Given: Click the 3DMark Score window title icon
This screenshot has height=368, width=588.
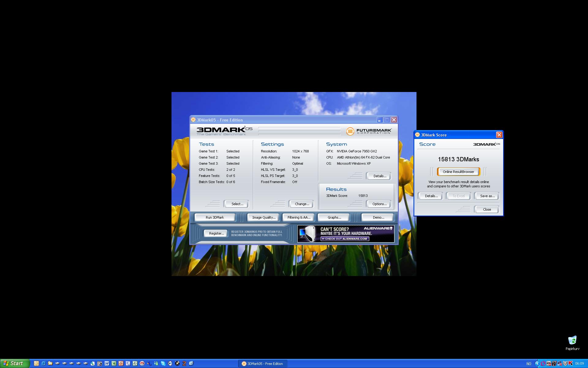Looking at the screenshot, I should coord(417,135).
